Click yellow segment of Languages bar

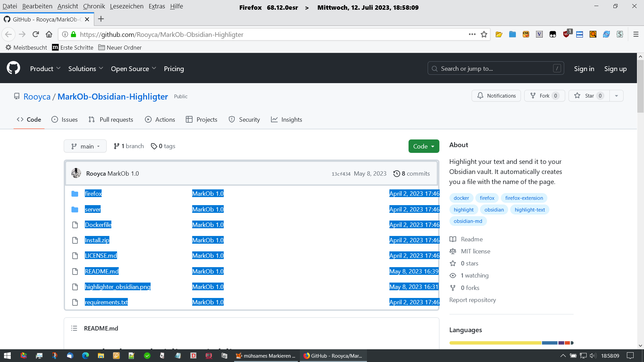tap(495, 343)
